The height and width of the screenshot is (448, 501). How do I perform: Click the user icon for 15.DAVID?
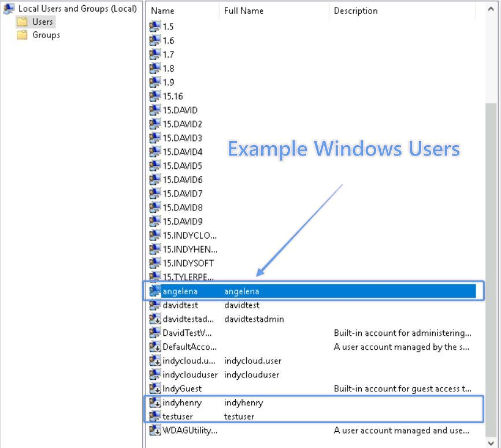pos(155,110)
